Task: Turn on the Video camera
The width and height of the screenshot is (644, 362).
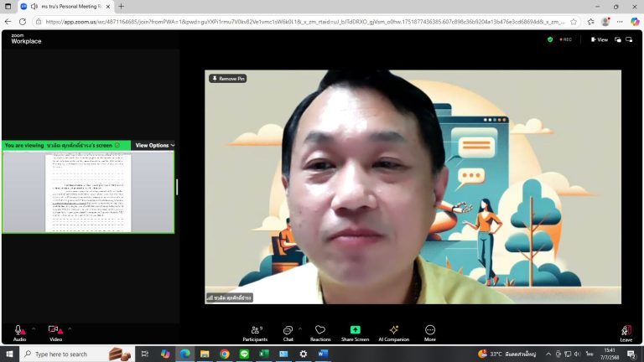Action: 55,334
